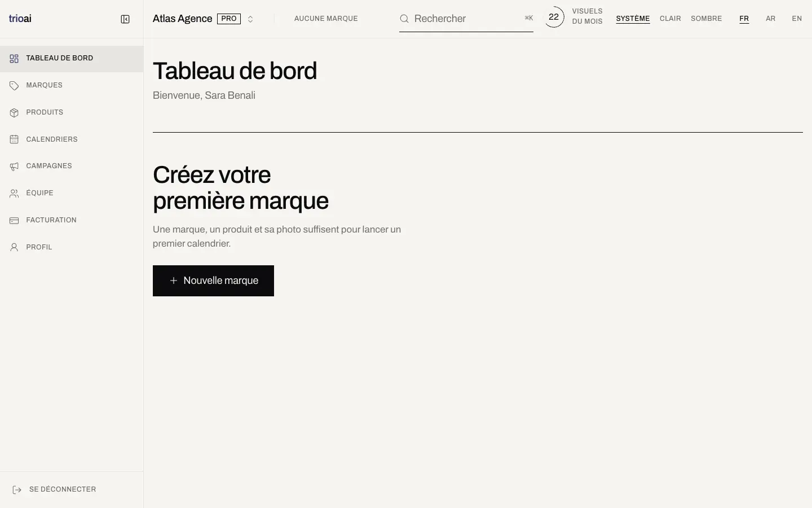812x508 pixels.
Task: Click the Tableau de bord grid icon
Action: (x=14, y=59)
